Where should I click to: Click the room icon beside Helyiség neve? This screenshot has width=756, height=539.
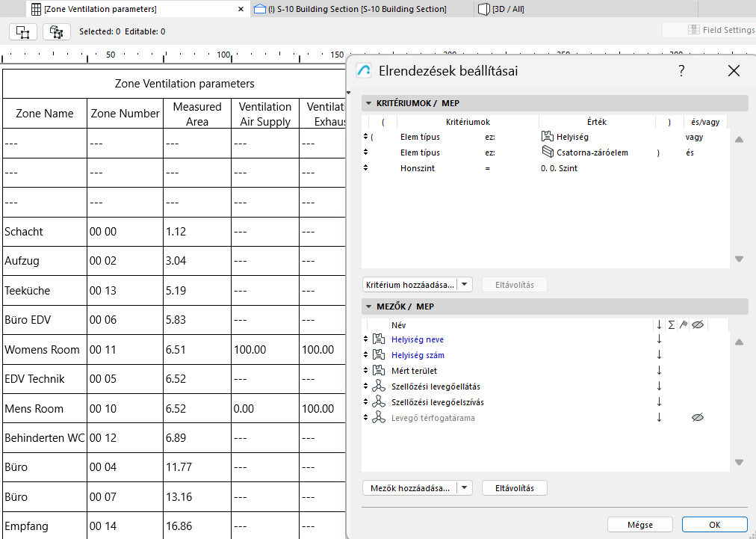coord(378,339)
